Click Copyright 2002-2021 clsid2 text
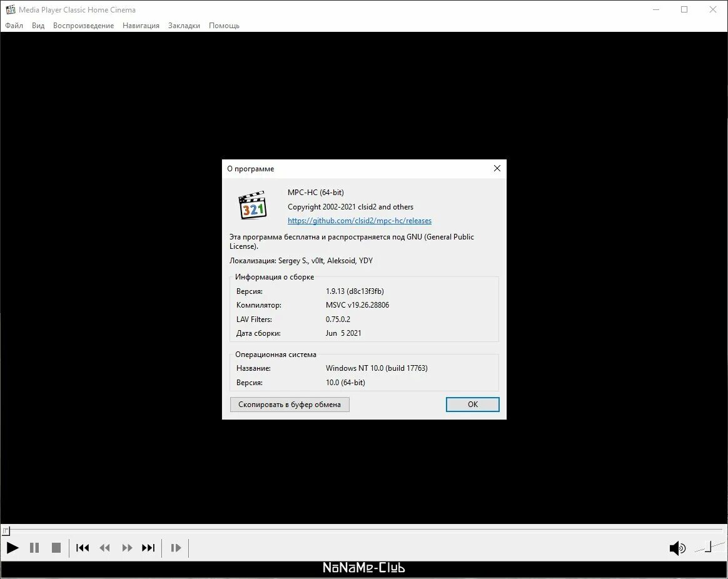 (350, 207)
